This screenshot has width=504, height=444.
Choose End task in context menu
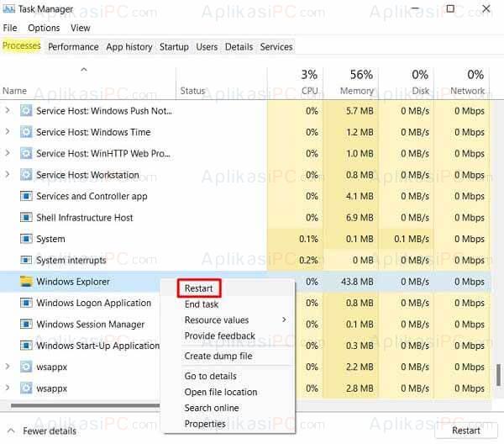[202, 304]
